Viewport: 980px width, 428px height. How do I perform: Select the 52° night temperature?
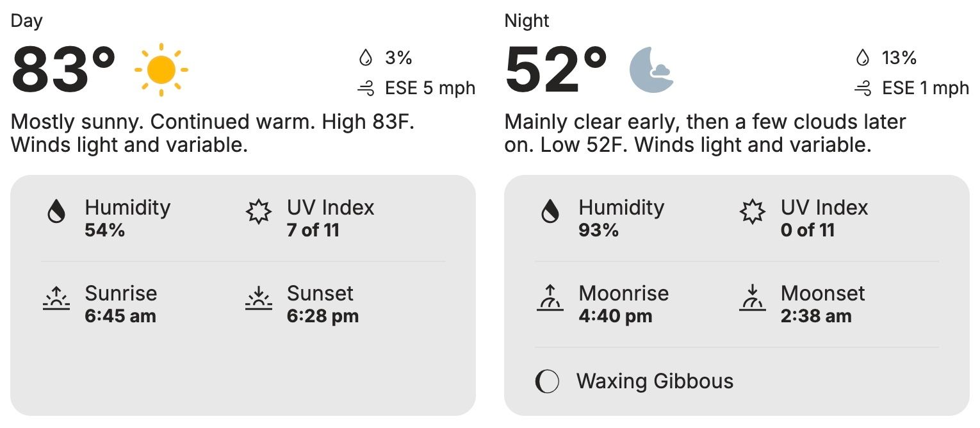pyautogui.click(x=557, y=70)
